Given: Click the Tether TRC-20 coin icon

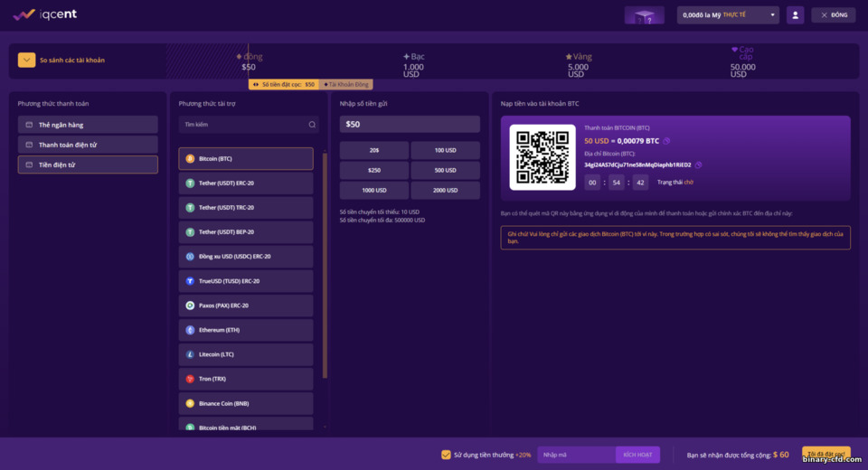Looking at the screenshot, I should pyautogui.click(x=190, y=208).
